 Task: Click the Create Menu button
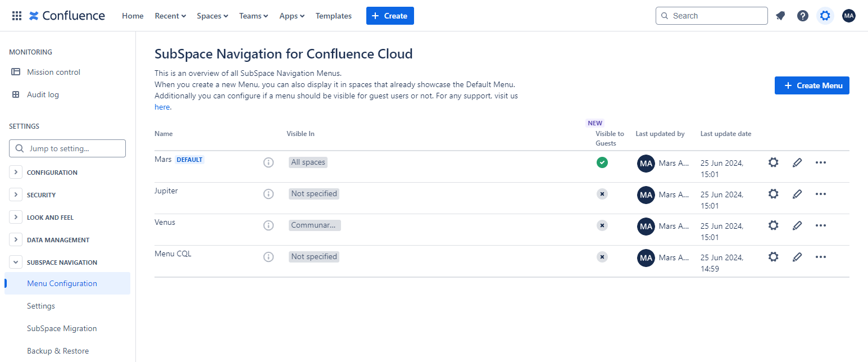point(812,85)
